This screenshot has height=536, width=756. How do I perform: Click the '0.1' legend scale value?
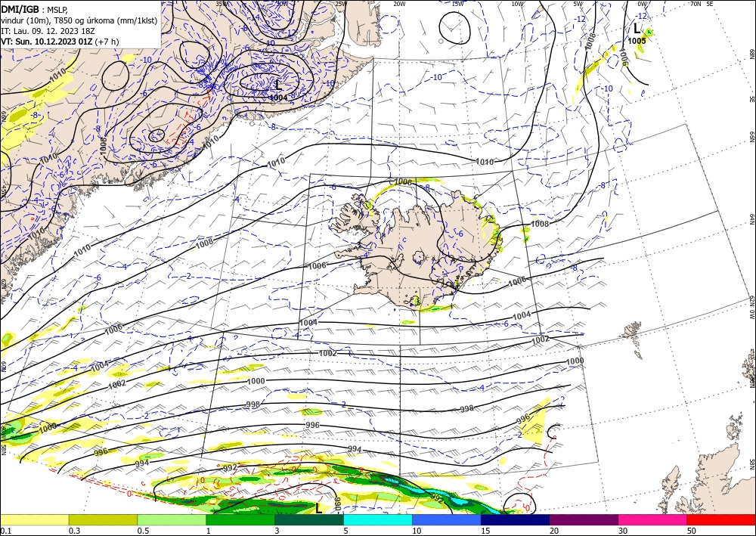[x=5, y=531]
